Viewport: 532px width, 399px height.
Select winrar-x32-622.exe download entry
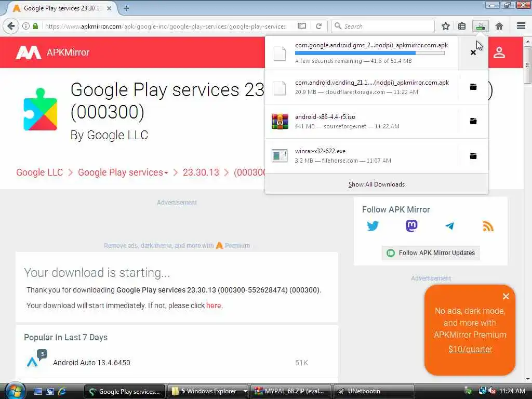362,156
